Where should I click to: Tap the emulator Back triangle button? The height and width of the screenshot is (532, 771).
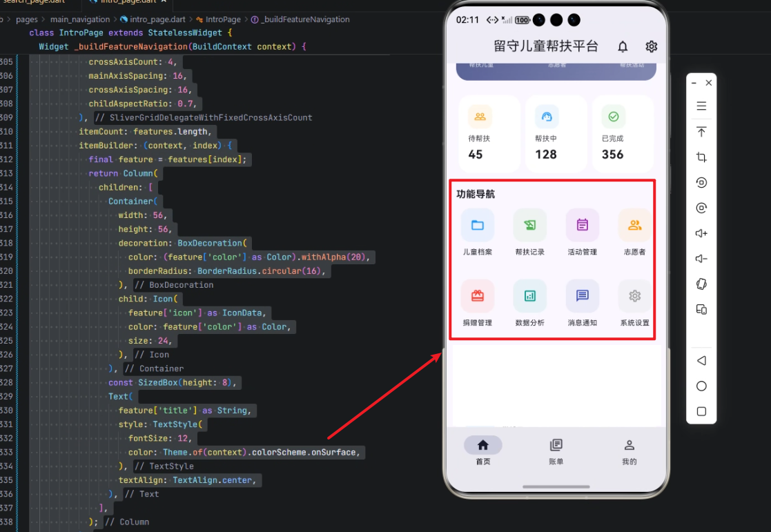[701, 360]
